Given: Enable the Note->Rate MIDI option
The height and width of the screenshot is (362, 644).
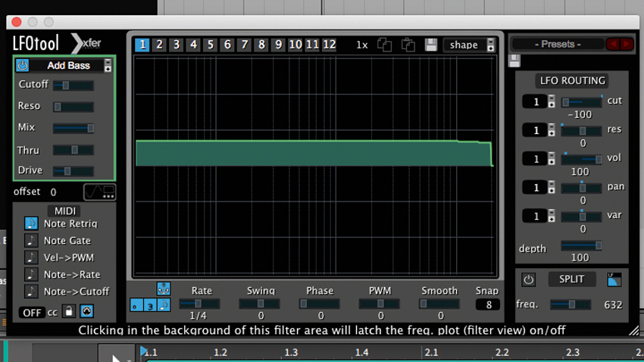Looking at the screenshot, I should [x=31, y=274].
